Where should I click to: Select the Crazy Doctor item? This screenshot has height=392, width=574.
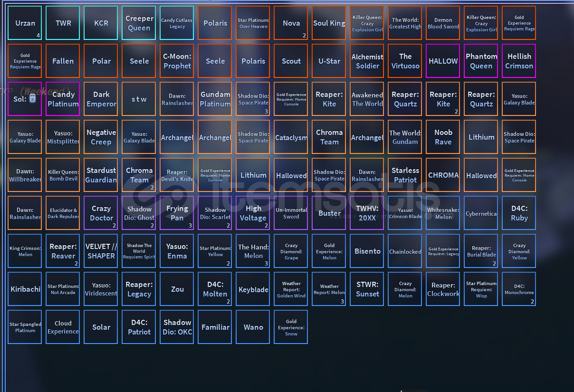(101, 213)
